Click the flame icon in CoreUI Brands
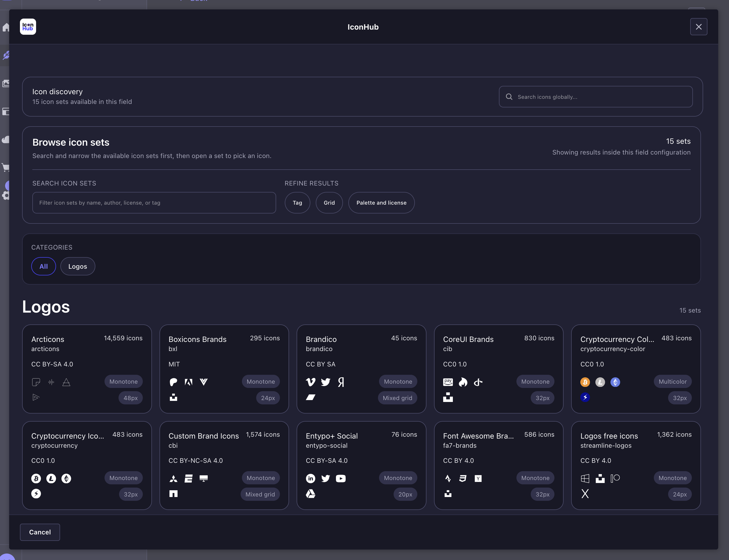This screenshot has width=729, height=560. point(463,382)
